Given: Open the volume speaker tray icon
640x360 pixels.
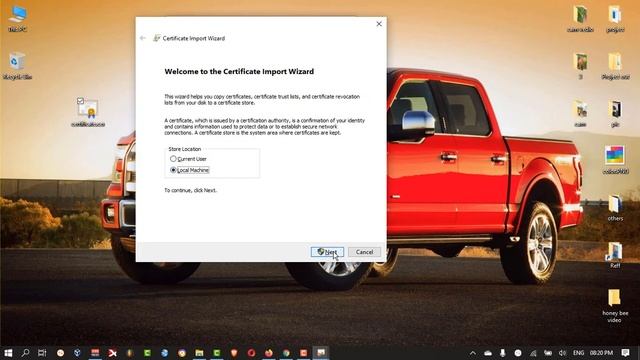Looking at the screenshot, I should coord(562,353).
